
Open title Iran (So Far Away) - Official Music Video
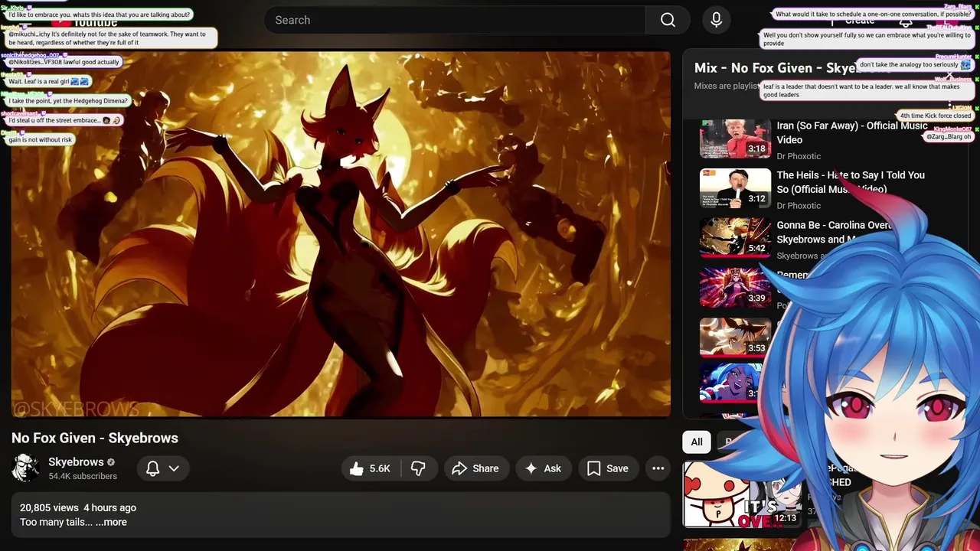(x=852, y=132)
